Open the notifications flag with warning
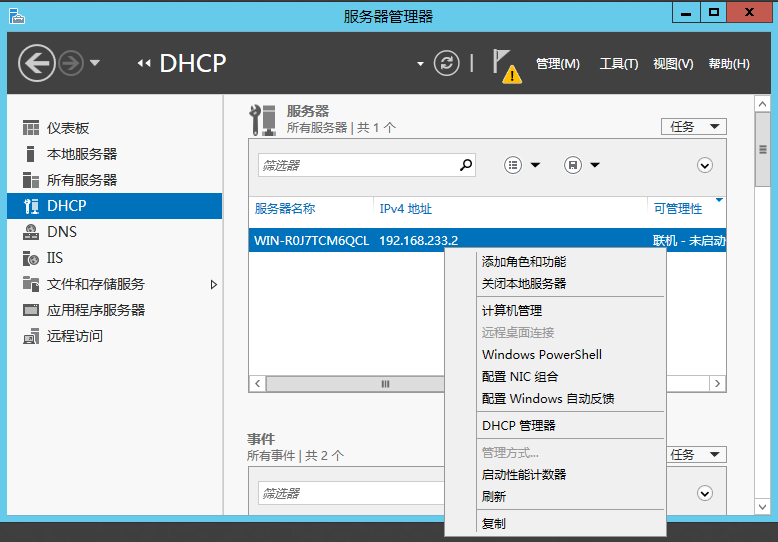This screenshot has width=778, height=542. pyautogui.click(x=506, y=66)
